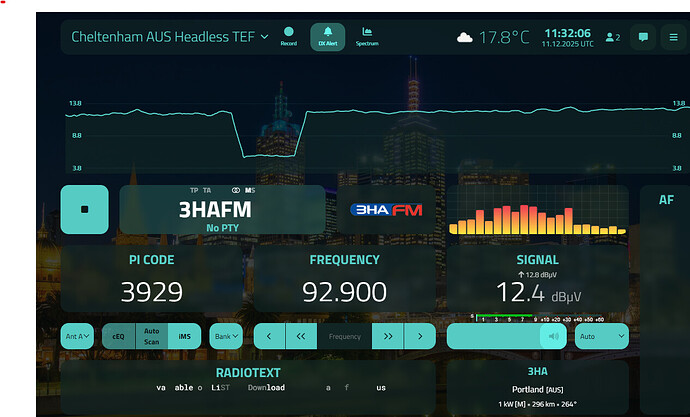Mute audio via speaker icon
Screen dimensions: 690x417
[x=554, y=337]
